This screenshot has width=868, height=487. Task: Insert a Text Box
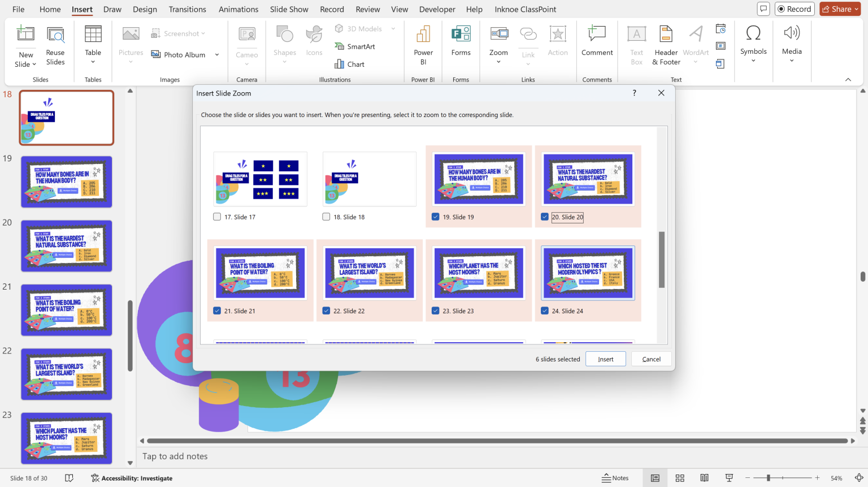[636, 45]
